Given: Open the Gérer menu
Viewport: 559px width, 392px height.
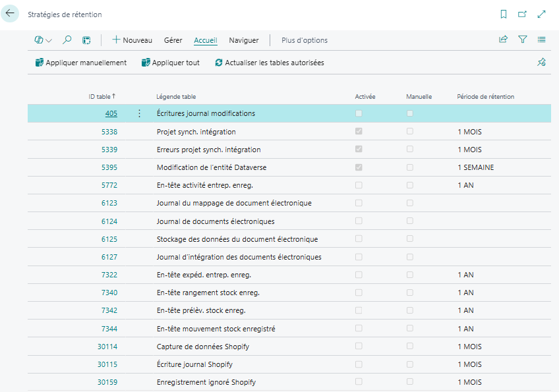Looking at the screenshot, I should pyautogui.click(x=173, y=40).
